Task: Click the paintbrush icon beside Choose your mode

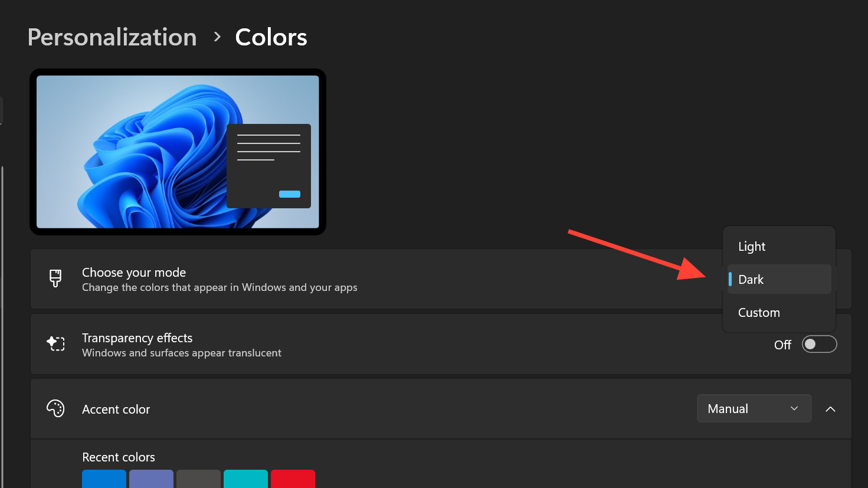Action: [x=55, y=279]
